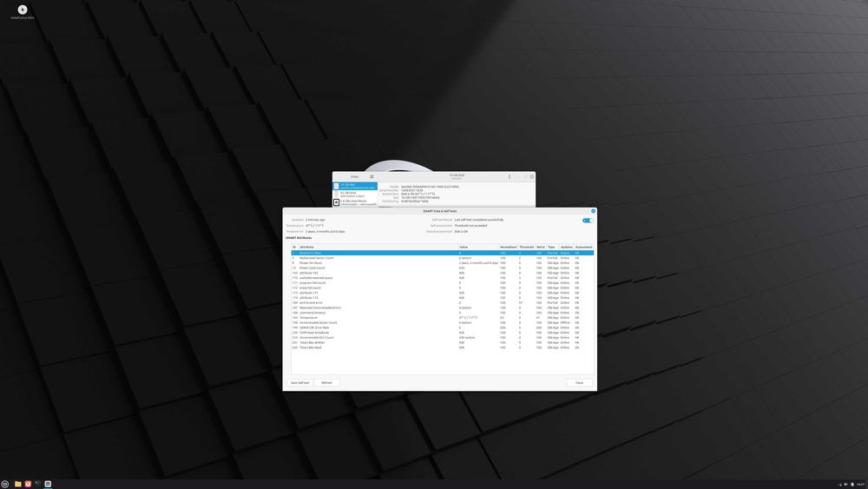Start the self-test using the dropdown button
Viewport: 868px width, 489px height.
pyautogui.click(x=300, y=383)
